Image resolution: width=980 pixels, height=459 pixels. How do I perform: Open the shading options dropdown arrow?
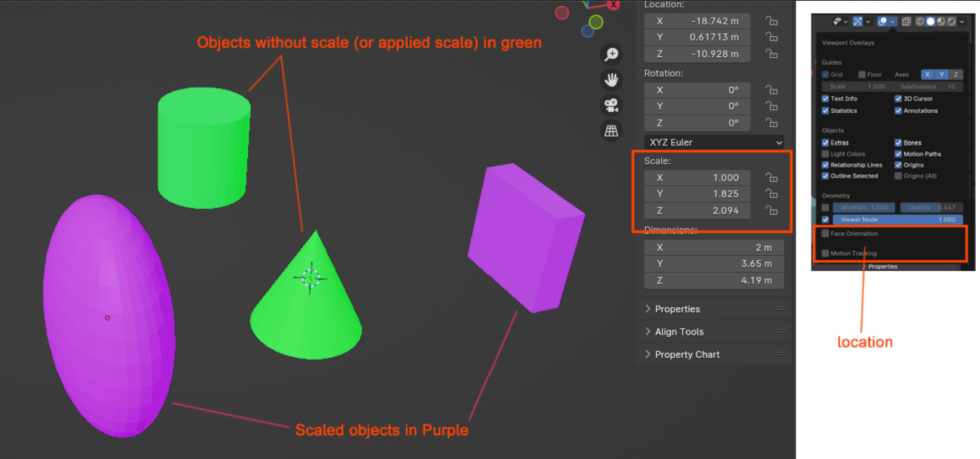(961, 22)
